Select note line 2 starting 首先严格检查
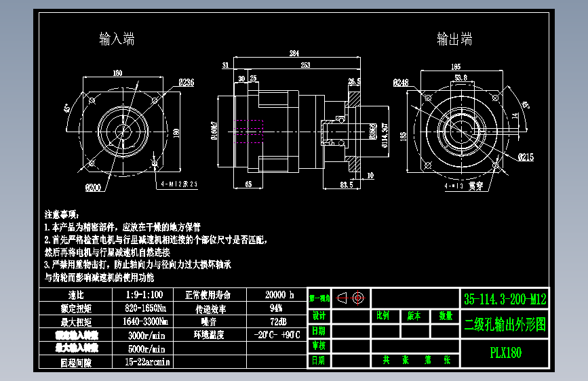Viewport: 588px width, 381px height. tap(155, 240)
